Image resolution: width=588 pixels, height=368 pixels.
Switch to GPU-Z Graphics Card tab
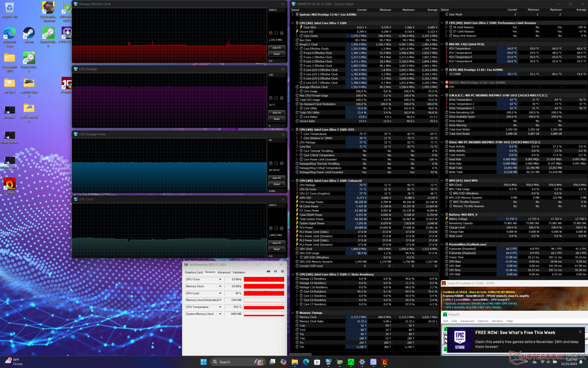(x=194, y=272)
